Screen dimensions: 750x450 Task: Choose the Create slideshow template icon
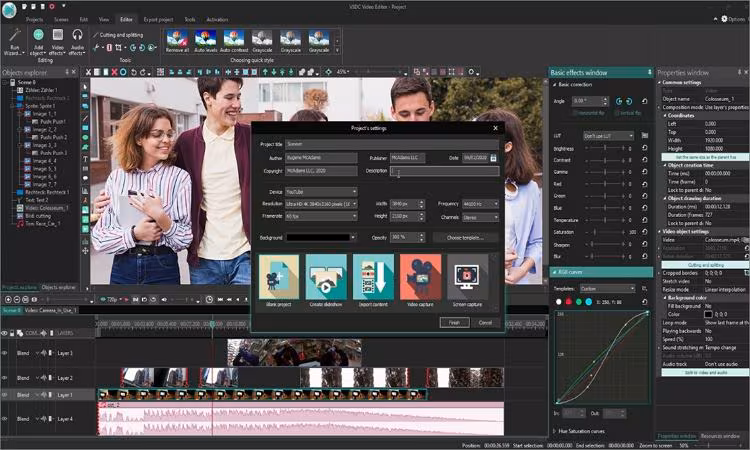pyautogui.click(x=325, y=276)
